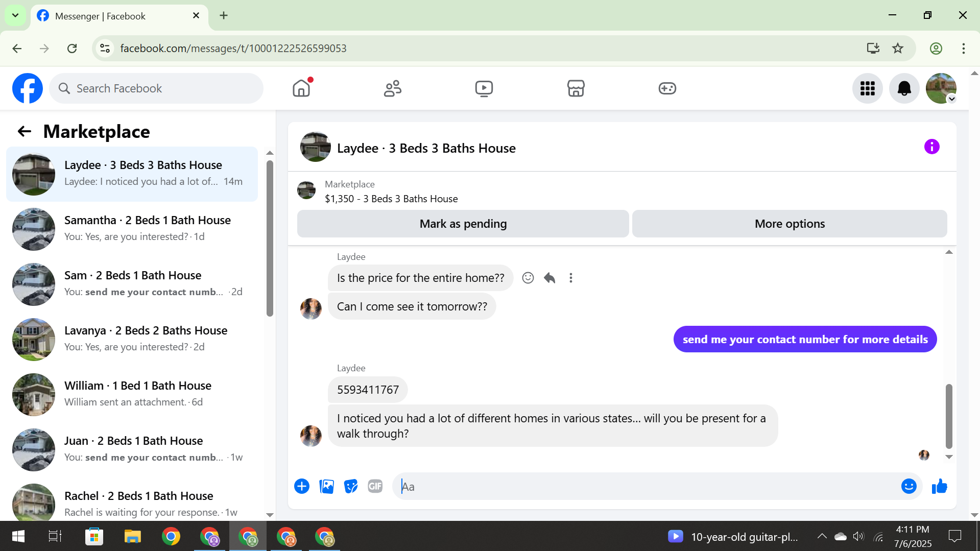Click the chat scroll down arrow
The image size is (980, 551).
[x=949, y=457]
